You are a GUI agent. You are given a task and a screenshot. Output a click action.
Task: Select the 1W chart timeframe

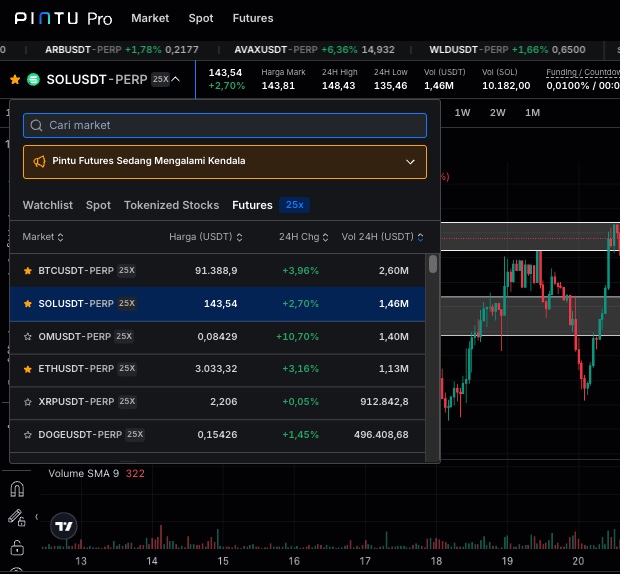[463, 112]
